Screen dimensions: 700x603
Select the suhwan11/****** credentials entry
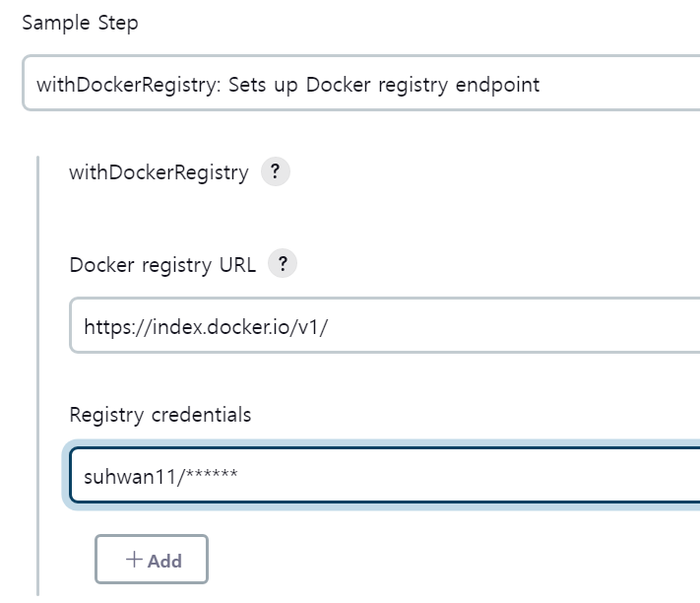point(160,477)
